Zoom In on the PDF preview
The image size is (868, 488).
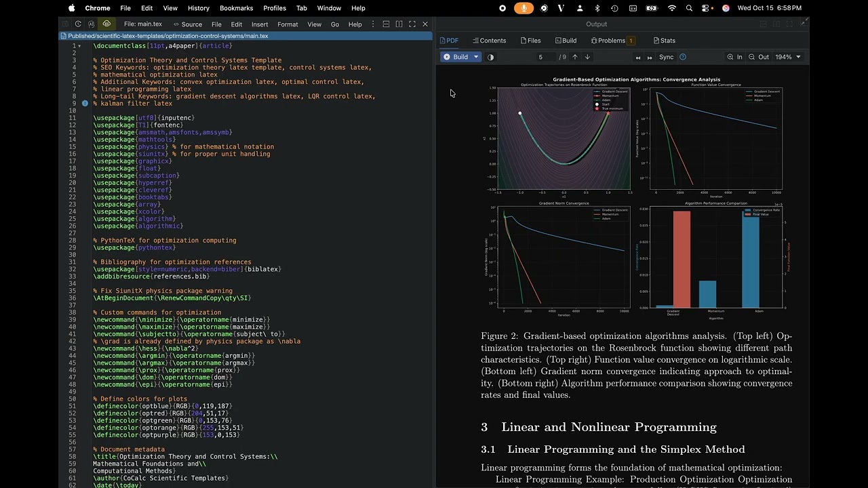click(734, 57)
